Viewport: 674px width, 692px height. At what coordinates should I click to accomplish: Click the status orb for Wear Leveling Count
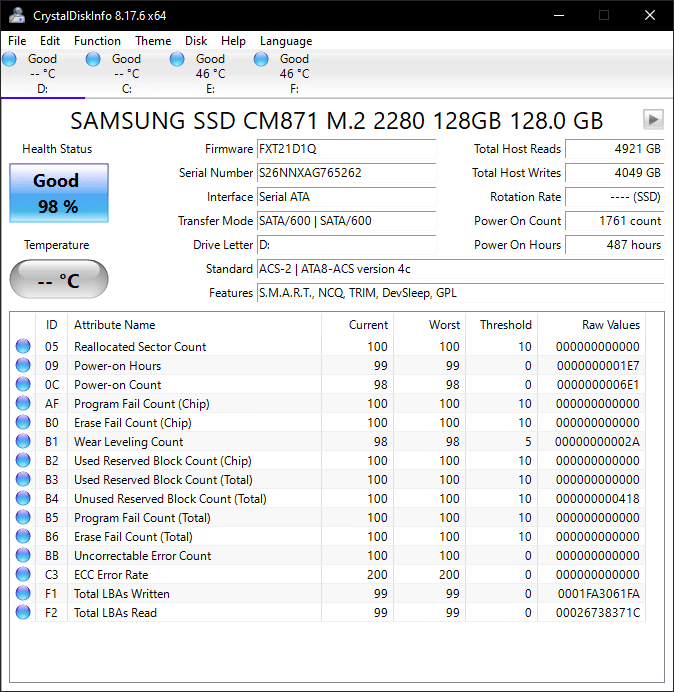[23, 441]
